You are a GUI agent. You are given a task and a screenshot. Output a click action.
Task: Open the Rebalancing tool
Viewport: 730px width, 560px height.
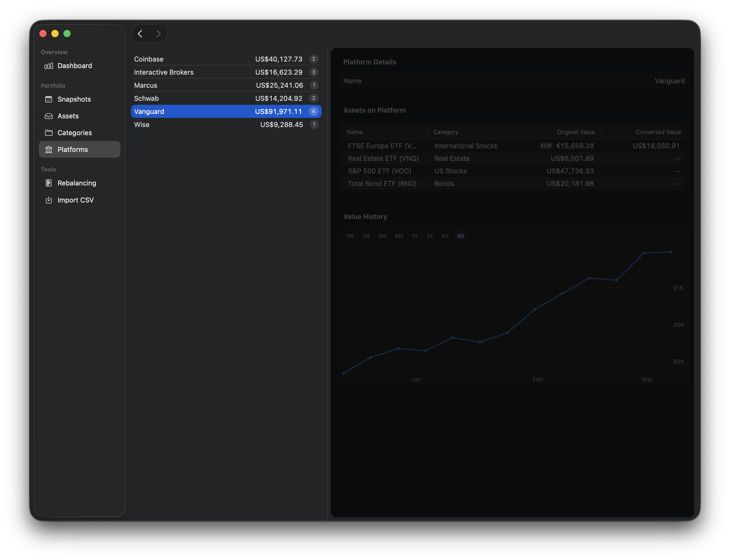click(x=76, y=183)
